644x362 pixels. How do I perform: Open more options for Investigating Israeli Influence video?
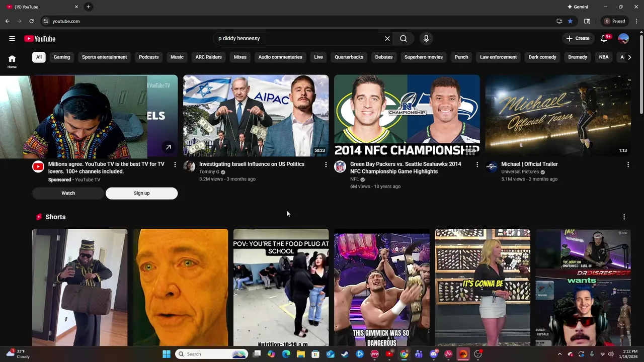pyautogui.click(x=326, y=164)
